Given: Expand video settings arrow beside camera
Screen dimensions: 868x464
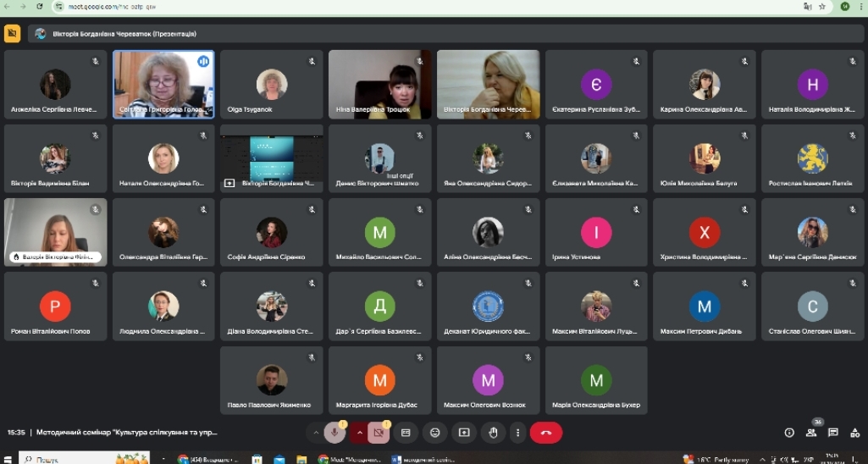Looking at the screenshot, I should click(x=360, y=433).
